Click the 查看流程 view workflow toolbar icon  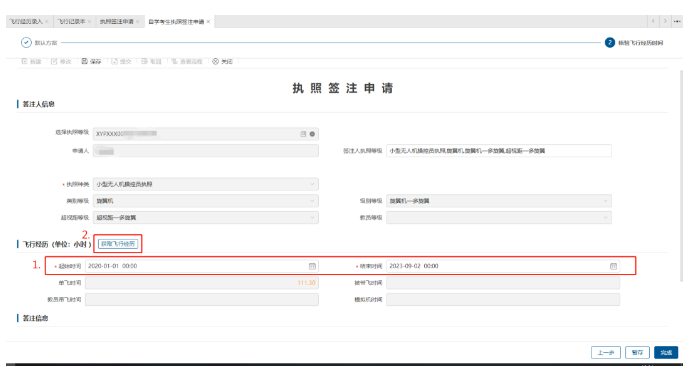click(x=174, y=62)
